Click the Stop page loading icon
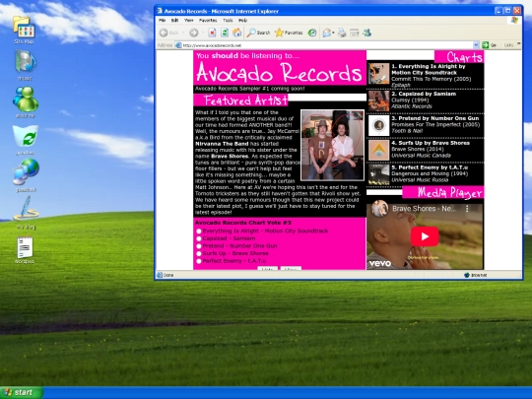 (212, 33)
